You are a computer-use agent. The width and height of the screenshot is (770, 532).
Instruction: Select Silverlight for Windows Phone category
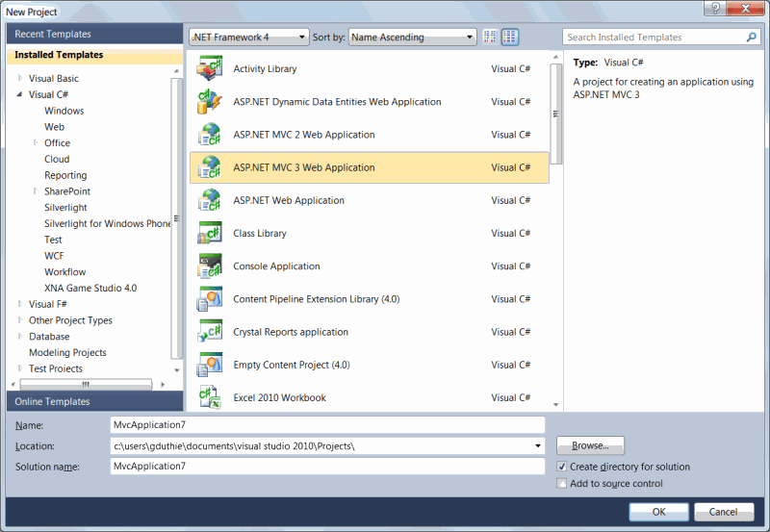pos(107,224)
